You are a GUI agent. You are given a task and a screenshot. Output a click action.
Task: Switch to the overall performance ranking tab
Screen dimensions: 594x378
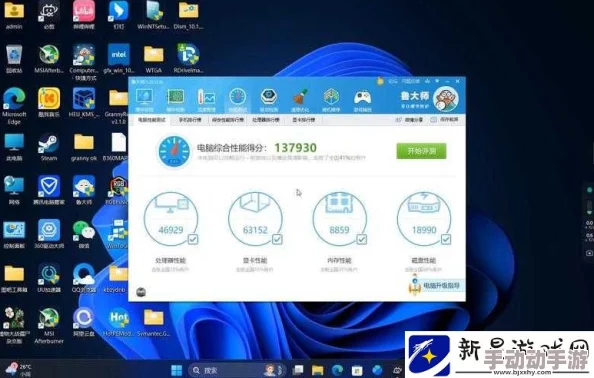[227, 120]
